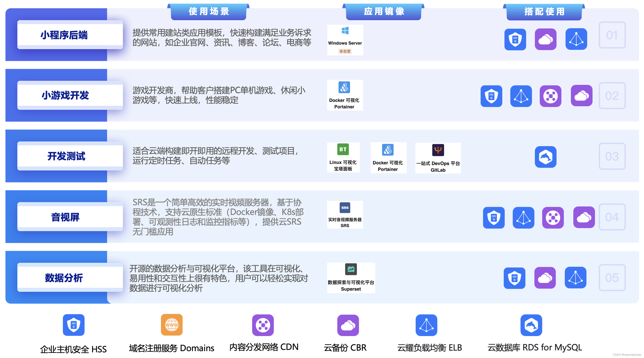The width and height of the screenshot is (644, 358).
Task: Click the HSS shield icon in the 小程序后端 row
Action: pos(515,39)
